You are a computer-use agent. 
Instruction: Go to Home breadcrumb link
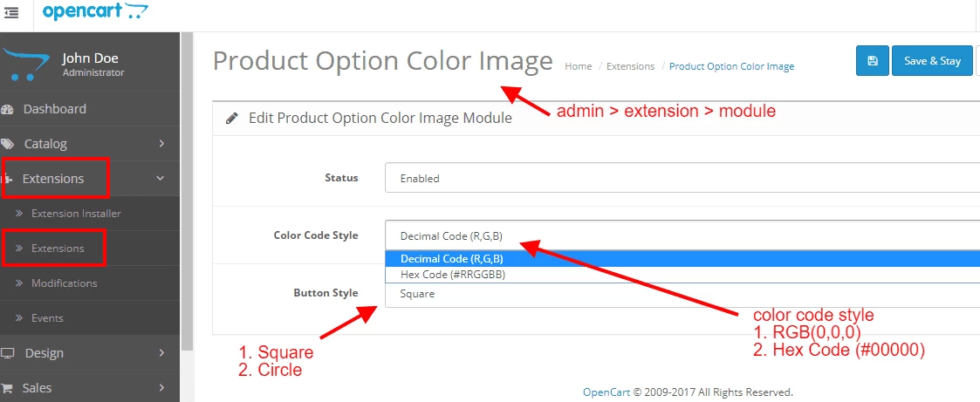coord(578,66)
